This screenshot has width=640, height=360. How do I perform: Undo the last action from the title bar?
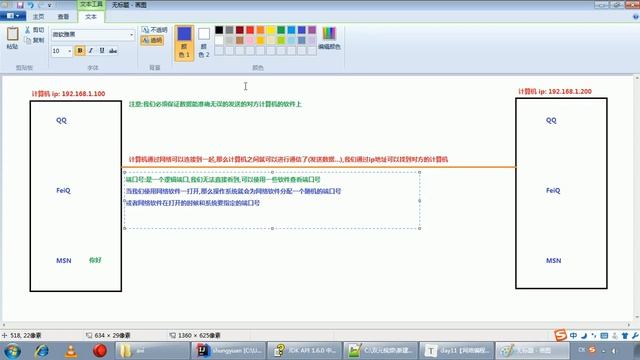click(x=31, y=5)
